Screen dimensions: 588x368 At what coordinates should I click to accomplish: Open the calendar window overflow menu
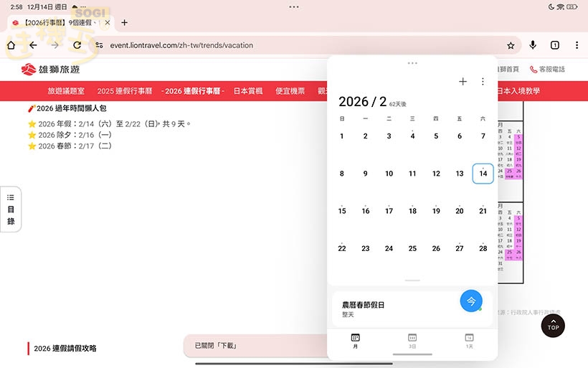coord(483,81)
